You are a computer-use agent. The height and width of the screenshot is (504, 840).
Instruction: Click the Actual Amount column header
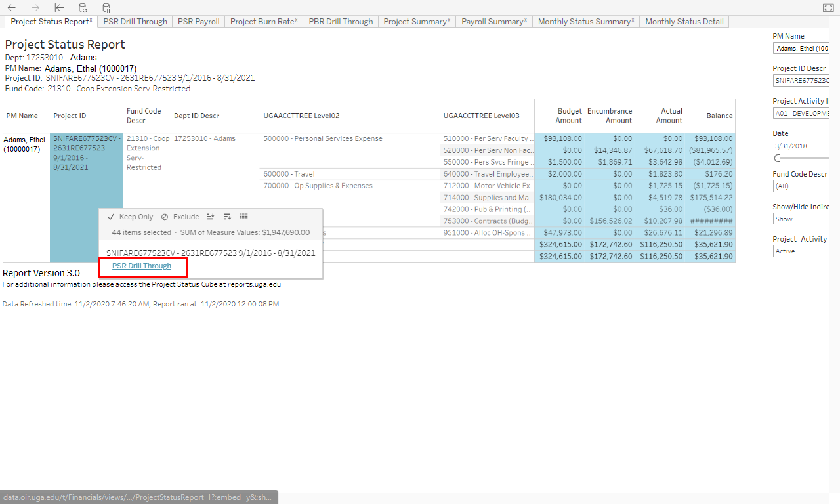(669, 115)
